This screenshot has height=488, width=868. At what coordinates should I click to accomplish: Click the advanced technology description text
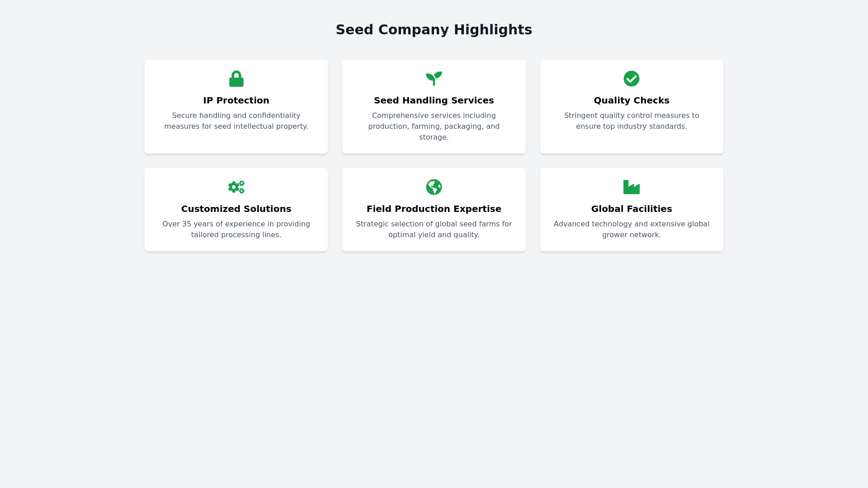click(x=631, y=230)
